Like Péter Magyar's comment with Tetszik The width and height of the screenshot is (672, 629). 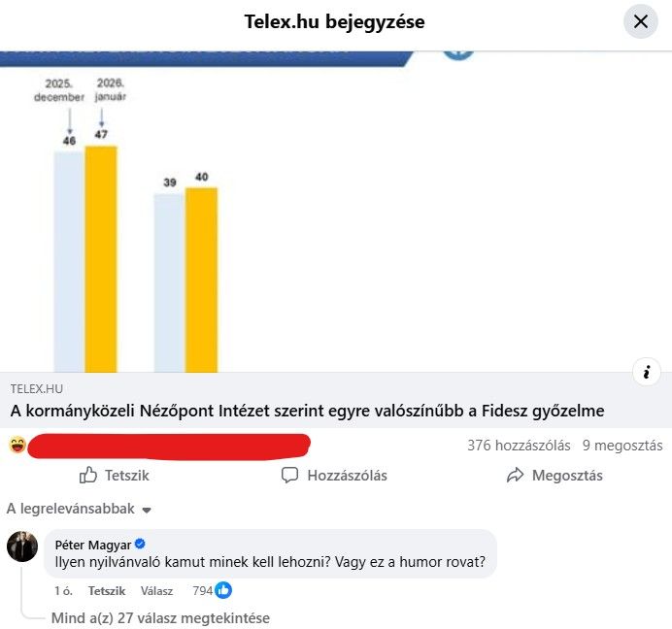[107, 590]
